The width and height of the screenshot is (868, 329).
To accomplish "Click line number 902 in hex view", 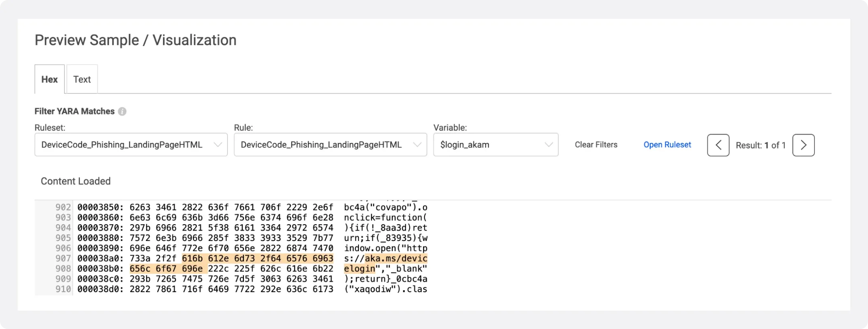I will tap(63, 207).
